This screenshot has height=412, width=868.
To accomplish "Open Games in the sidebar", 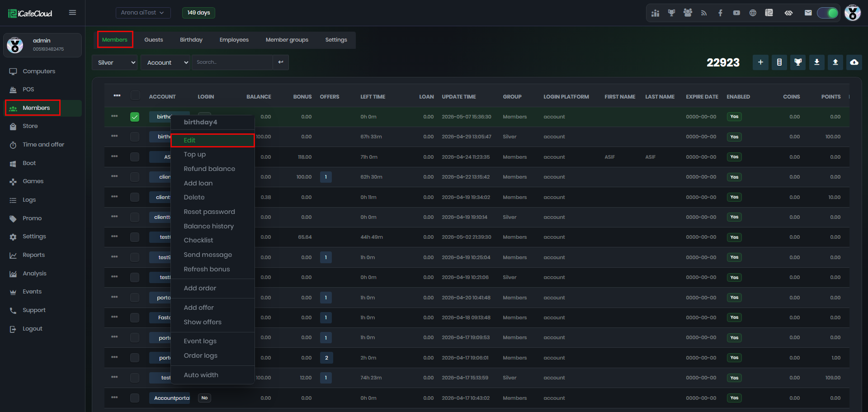I will point(33,181).
